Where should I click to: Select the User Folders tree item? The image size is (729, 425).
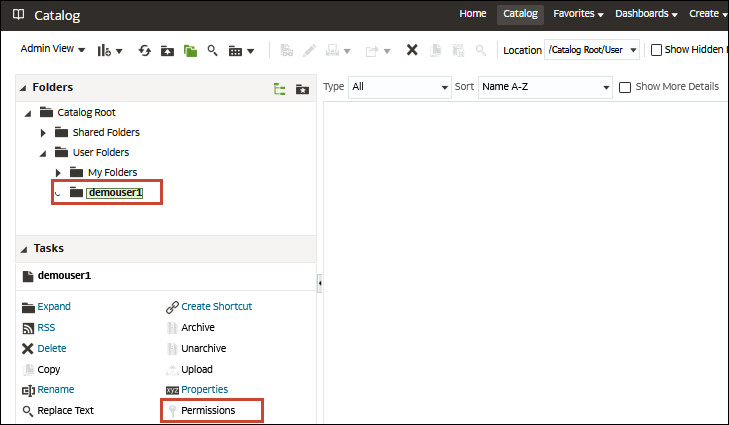click(101, 153)
